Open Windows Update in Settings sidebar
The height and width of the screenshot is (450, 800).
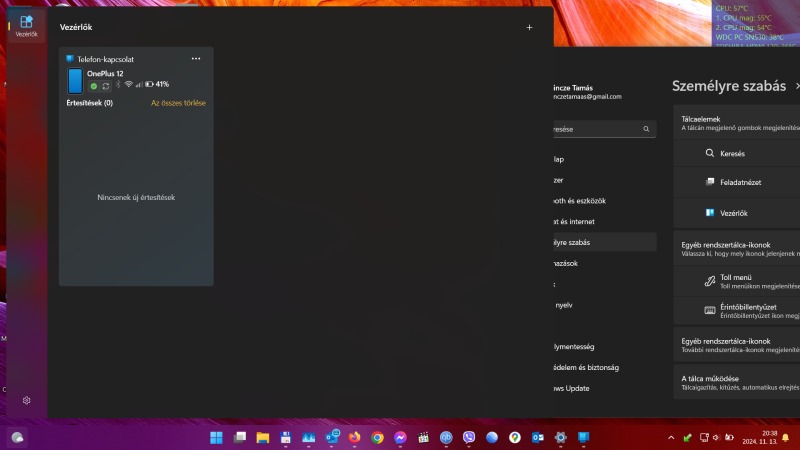pyautogui.click(x=605, y=388)
